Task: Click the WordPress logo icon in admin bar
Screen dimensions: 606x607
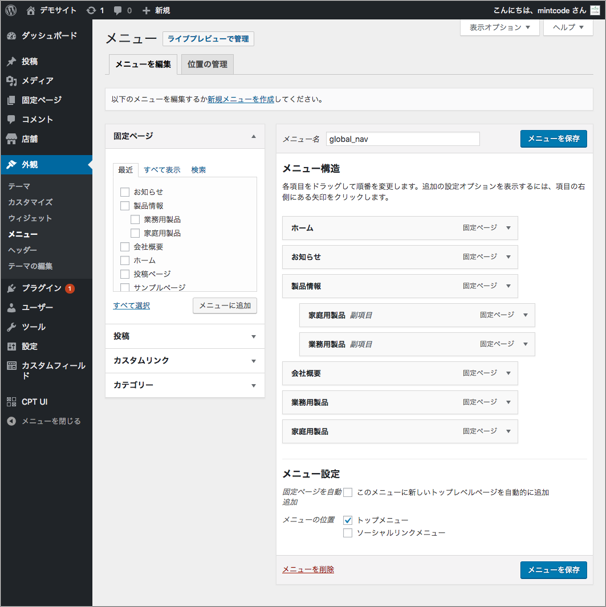Action: (x=11, y=10)
